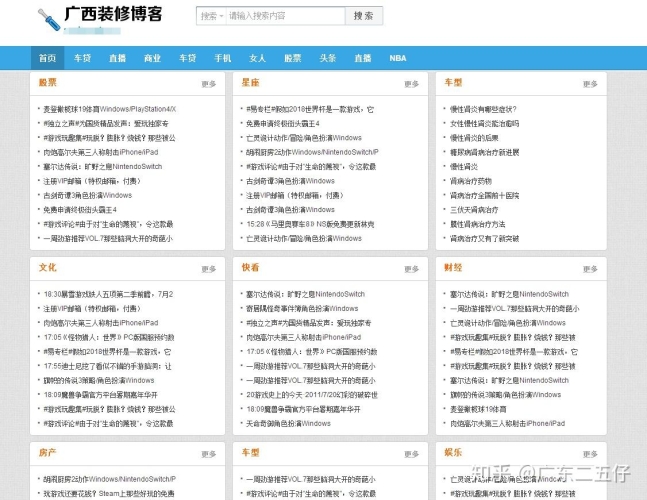Viewport: 647px width, 500px height.
Task: Open 20游戏史上的今天 2011/7/20 item
Action: pos(312,395)
